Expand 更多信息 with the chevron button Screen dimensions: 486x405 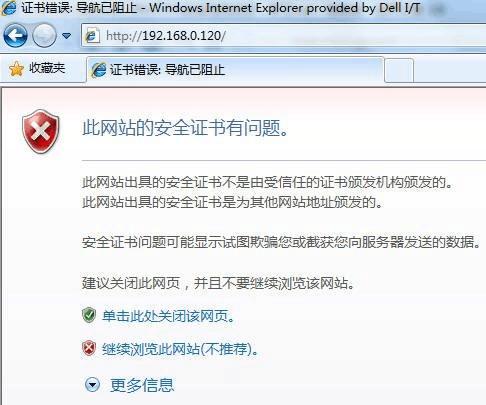coord(92,385)
